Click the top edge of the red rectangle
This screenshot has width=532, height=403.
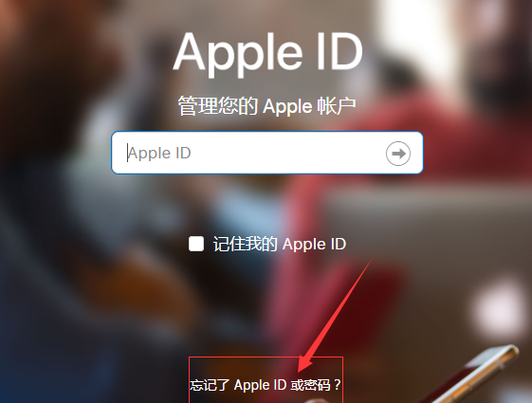click(266, 357)
